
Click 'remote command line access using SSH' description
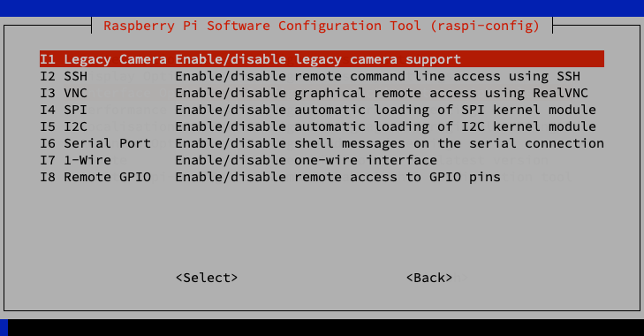pos(437,76)
